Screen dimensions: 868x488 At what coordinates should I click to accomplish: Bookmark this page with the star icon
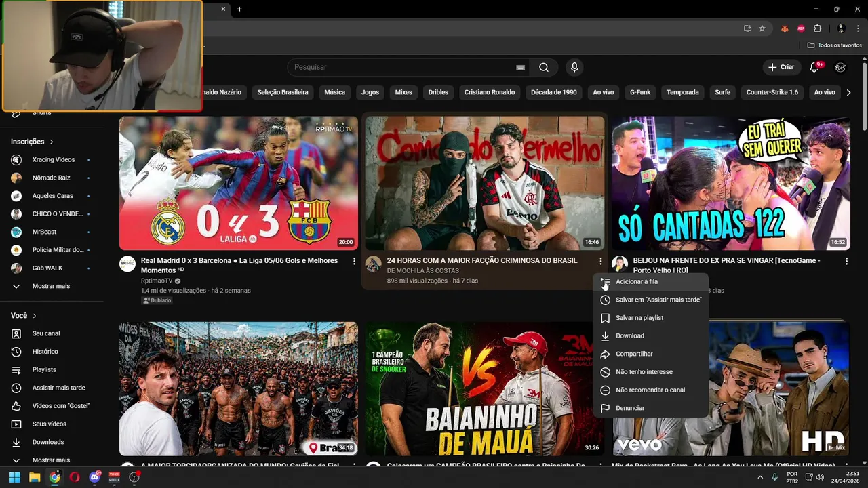coord(762,28)
